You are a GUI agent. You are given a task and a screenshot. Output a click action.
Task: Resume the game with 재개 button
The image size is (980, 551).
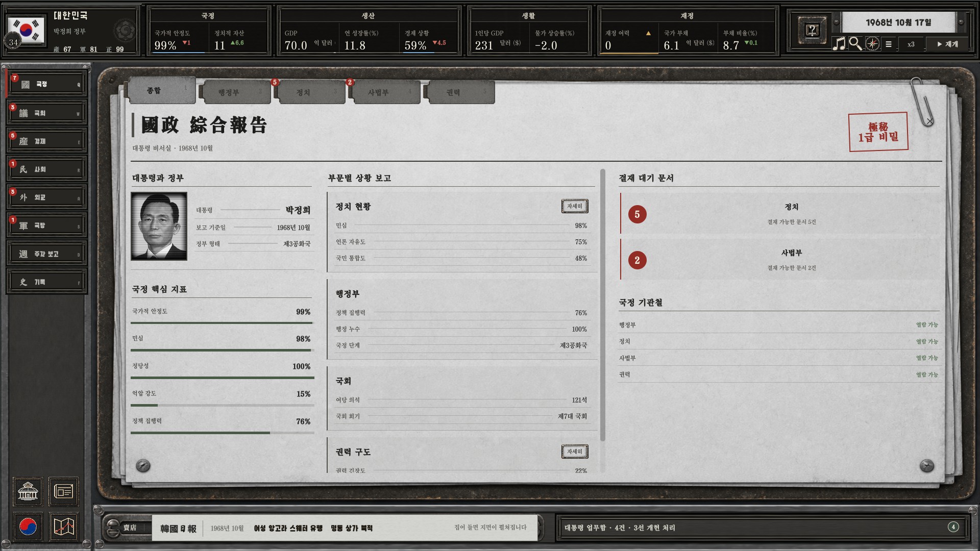tap(947, 44)
